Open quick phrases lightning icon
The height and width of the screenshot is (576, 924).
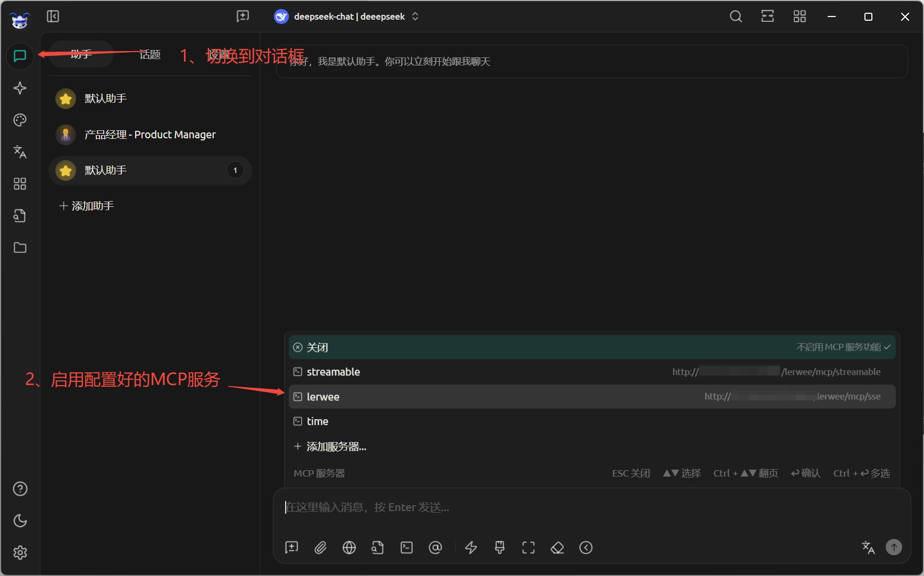pos(471,547)
